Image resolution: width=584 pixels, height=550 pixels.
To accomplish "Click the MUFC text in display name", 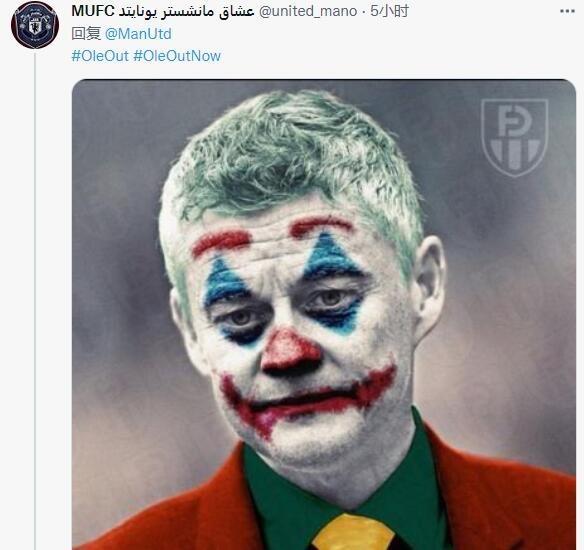I will 93,12.
